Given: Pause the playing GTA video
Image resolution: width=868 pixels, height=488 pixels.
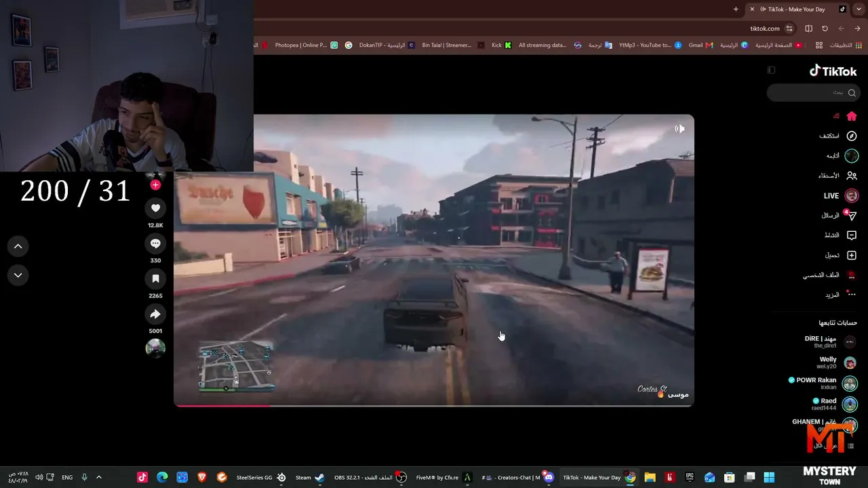Looking at the screenshot, I should point(434,261).
